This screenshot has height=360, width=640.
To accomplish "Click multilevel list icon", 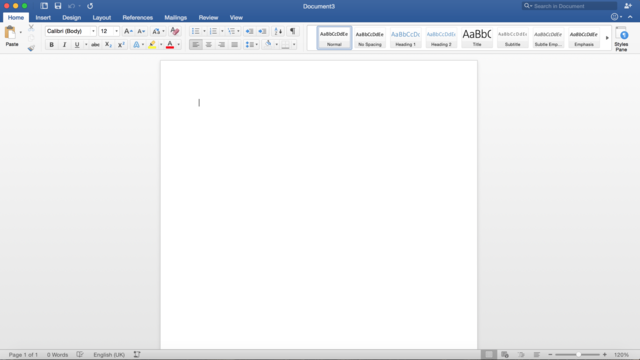I will 231,31.
